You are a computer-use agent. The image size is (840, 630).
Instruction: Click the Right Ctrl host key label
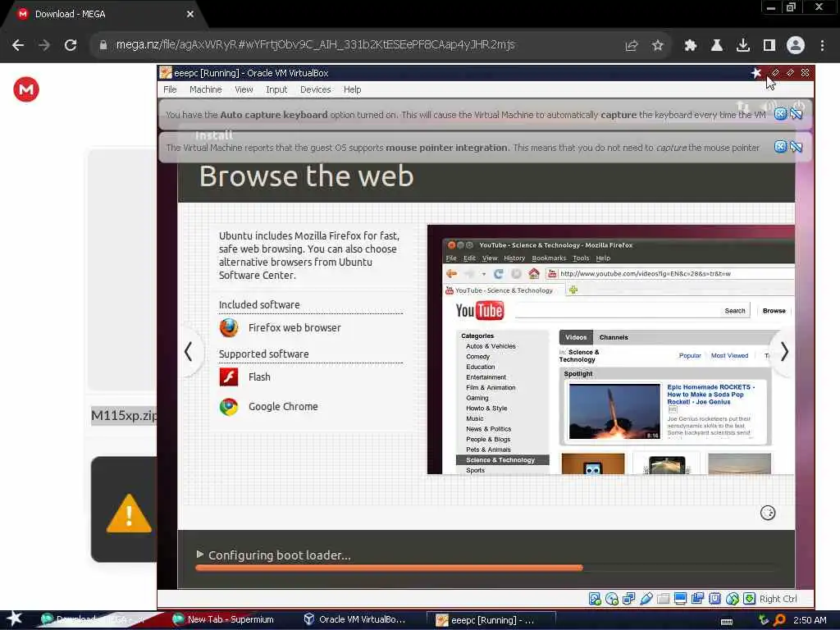778,599
